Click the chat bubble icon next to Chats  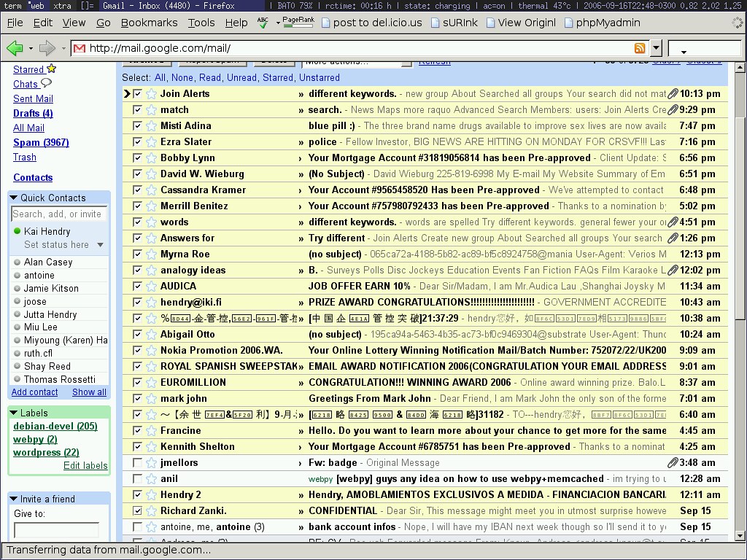coord(46,83)
